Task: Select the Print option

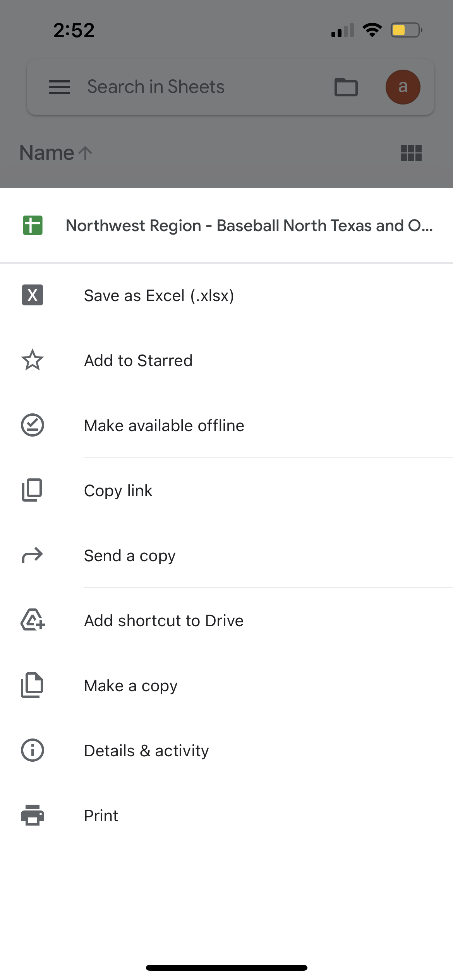Action: 101,816
